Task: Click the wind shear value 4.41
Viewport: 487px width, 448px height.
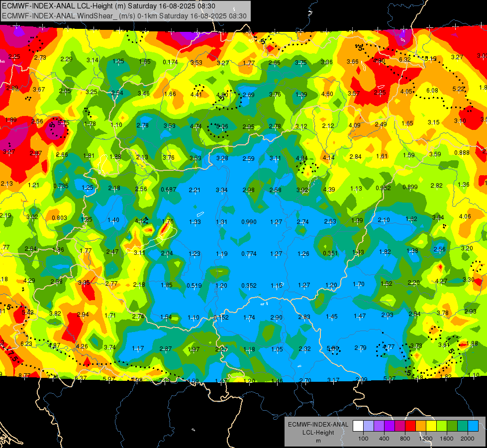Action: tap(196, 94)
